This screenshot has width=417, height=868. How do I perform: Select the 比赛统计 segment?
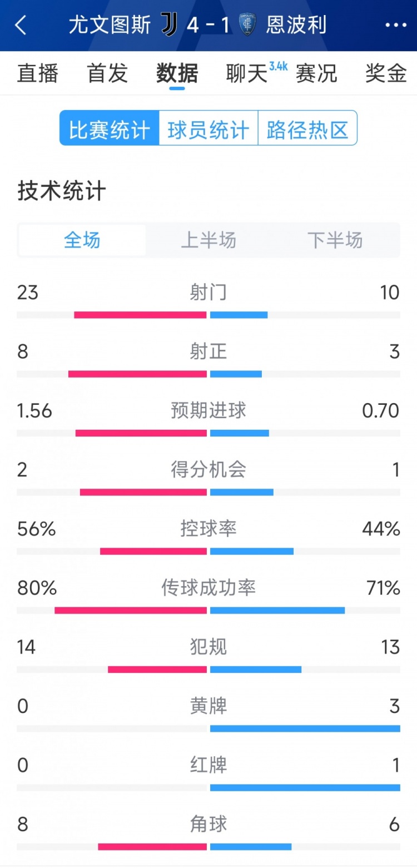click(x=110, y=128)
